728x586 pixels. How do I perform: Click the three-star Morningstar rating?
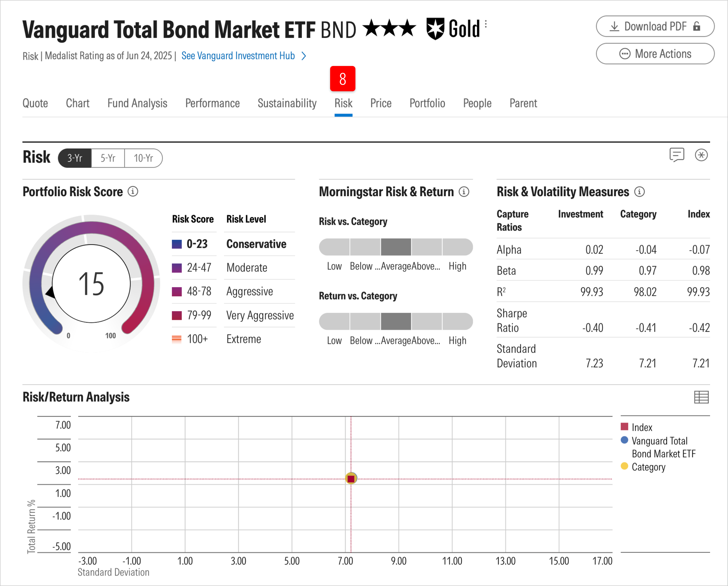[389, 28]
